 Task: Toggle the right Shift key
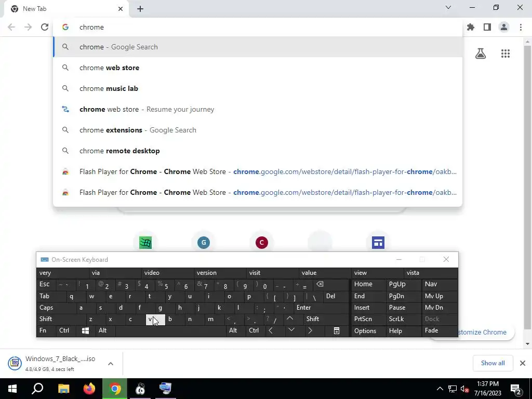[326, 319]
